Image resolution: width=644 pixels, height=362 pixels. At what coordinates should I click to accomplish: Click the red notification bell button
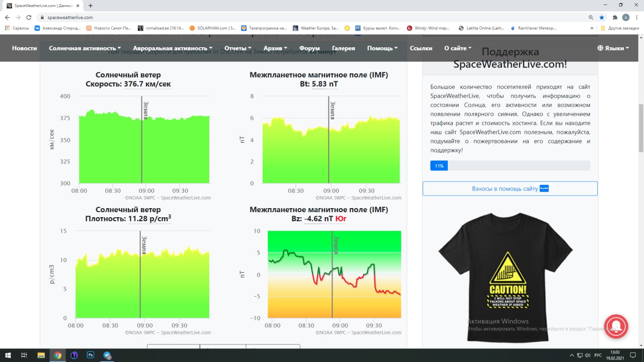click(616, 327)
